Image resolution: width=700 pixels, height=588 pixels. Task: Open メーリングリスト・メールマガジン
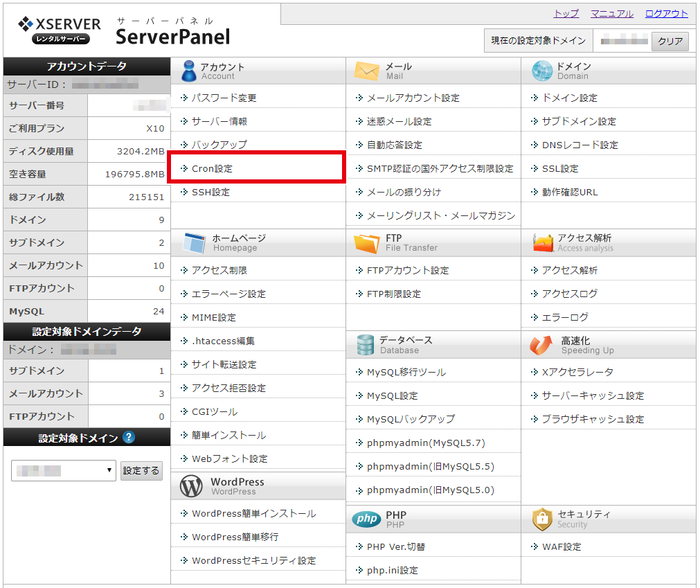coord(440,215)
